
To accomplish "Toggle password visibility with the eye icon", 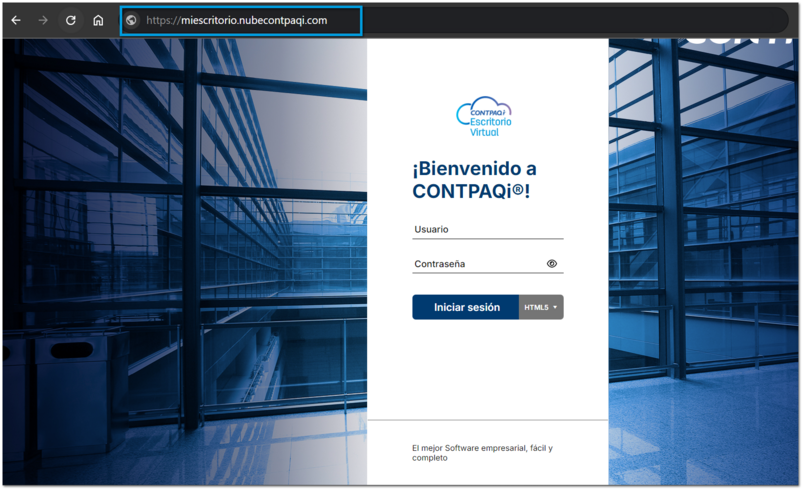I will [x=552, y=264].
